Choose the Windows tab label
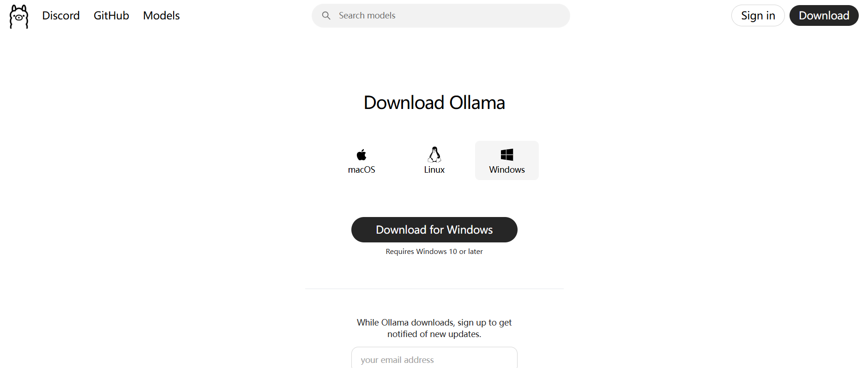Screen dimensions: 868x368 pyautogui.click(x=507, y=169)
